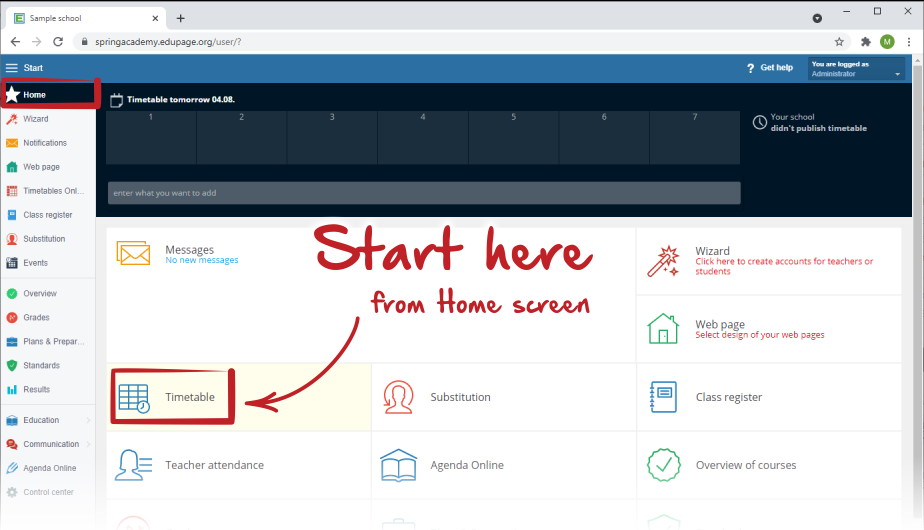Click the Wizard magic wand tile icon
The image size is (924, 530).
[x=663, y=261]
